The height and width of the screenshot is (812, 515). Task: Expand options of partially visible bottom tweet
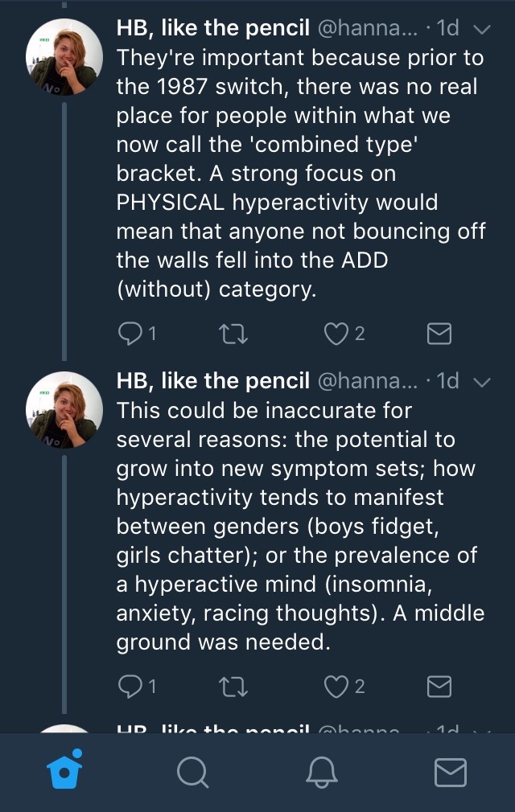pos(482,730)
